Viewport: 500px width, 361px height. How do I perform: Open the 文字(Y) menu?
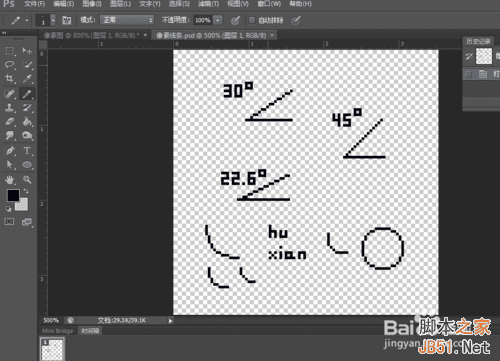(150, 4)
